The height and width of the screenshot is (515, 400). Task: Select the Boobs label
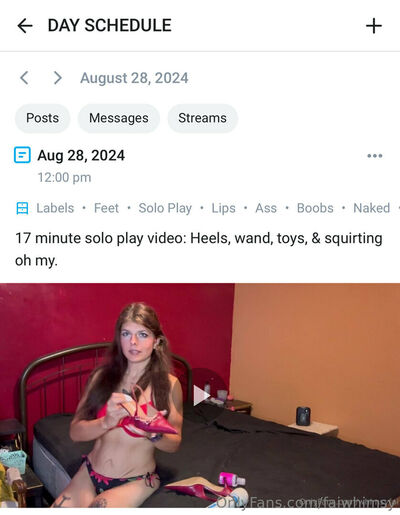pyautogui.click(x=315, y=208)
